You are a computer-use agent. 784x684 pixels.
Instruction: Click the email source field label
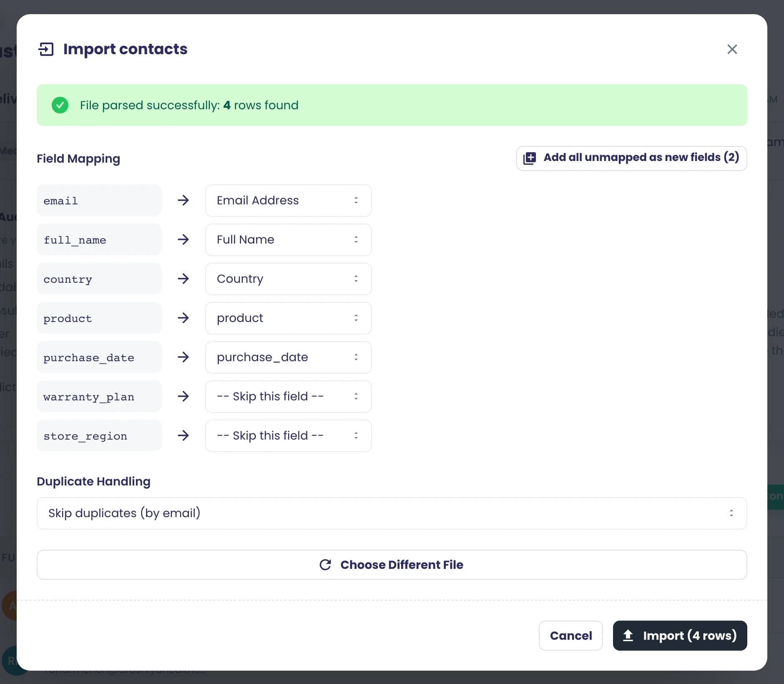(99, 201)
